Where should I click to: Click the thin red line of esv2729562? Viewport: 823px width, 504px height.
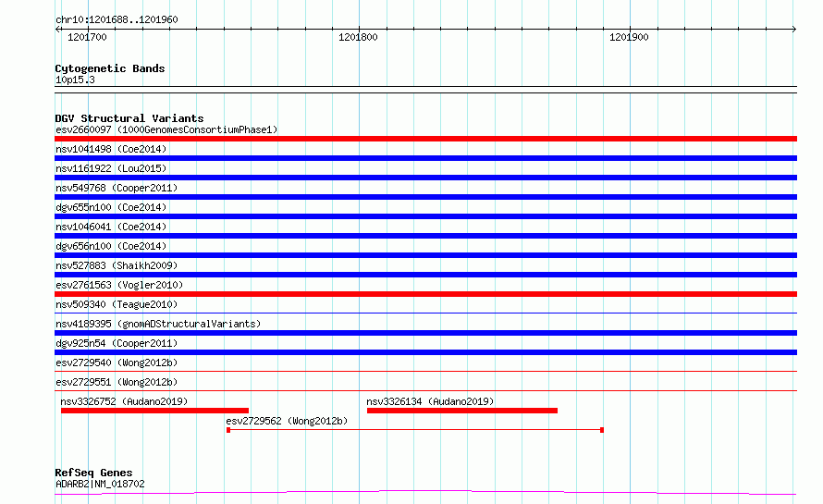pos(415,430)
